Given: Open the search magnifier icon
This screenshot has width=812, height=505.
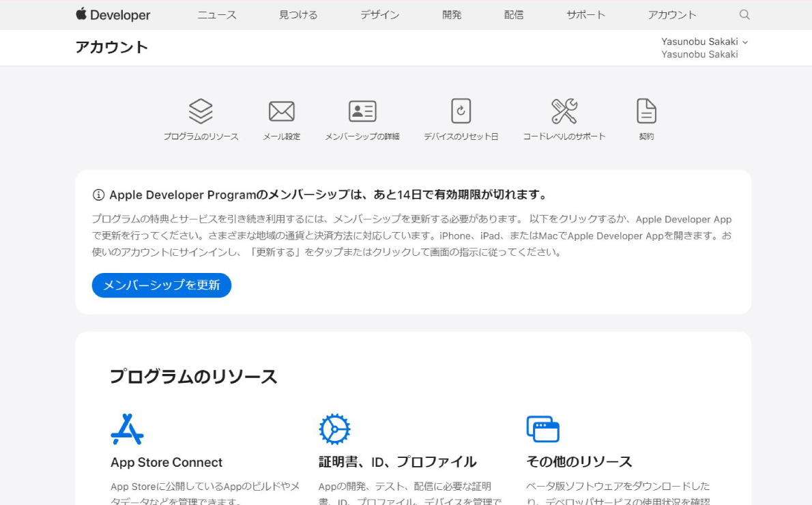Looking at the screenshot, I should pos(744,14).
